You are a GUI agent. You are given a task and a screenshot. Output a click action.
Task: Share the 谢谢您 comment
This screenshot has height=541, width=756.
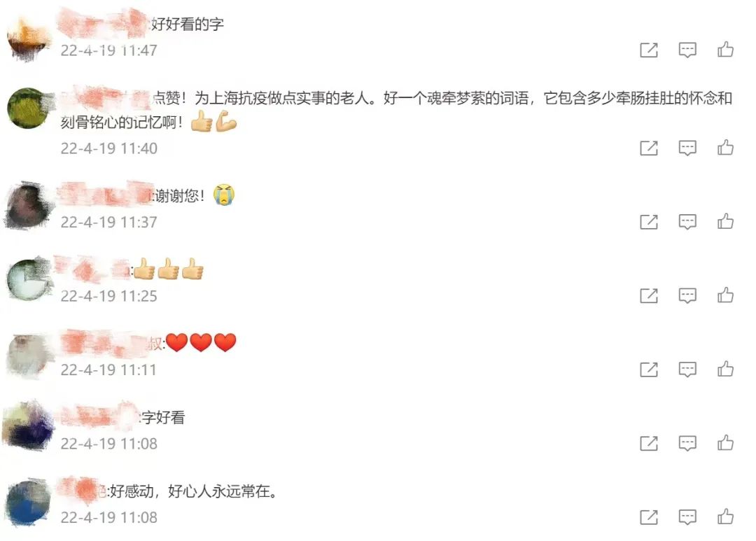click(648, 222)
